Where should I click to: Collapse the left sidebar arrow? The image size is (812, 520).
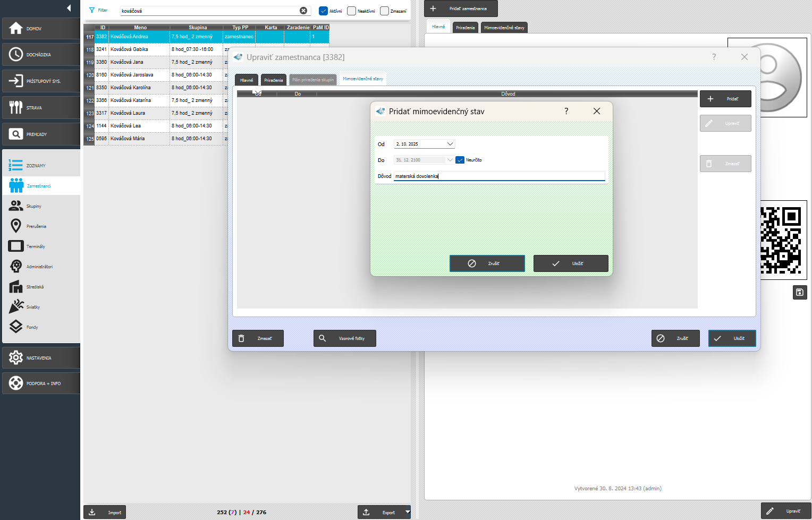(69, 8)
